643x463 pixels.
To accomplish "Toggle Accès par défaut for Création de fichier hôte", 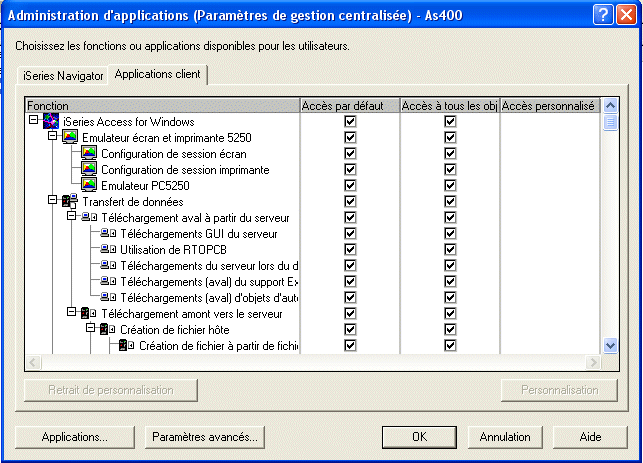I will coord(350,329).
